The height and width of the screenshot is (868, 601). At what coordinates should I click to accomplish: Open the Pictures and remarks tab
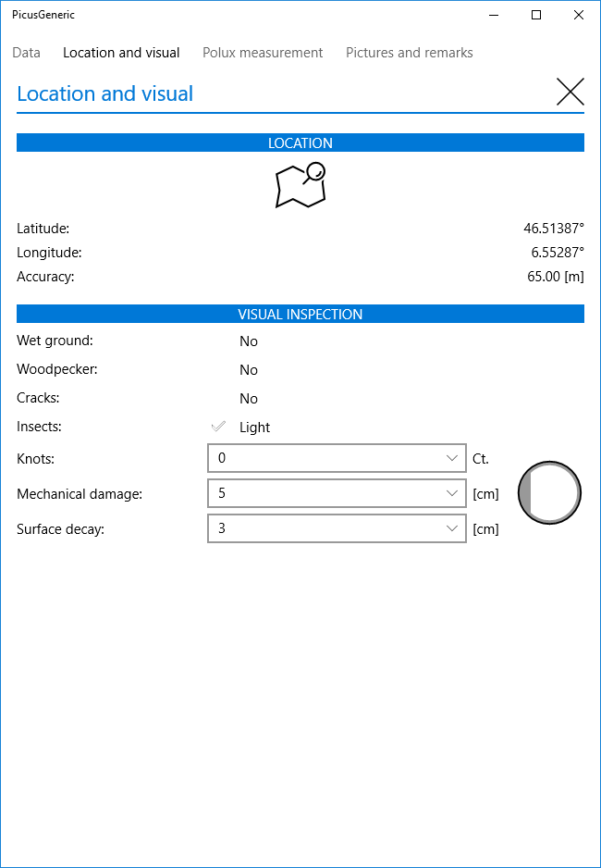tap(410, 53)
